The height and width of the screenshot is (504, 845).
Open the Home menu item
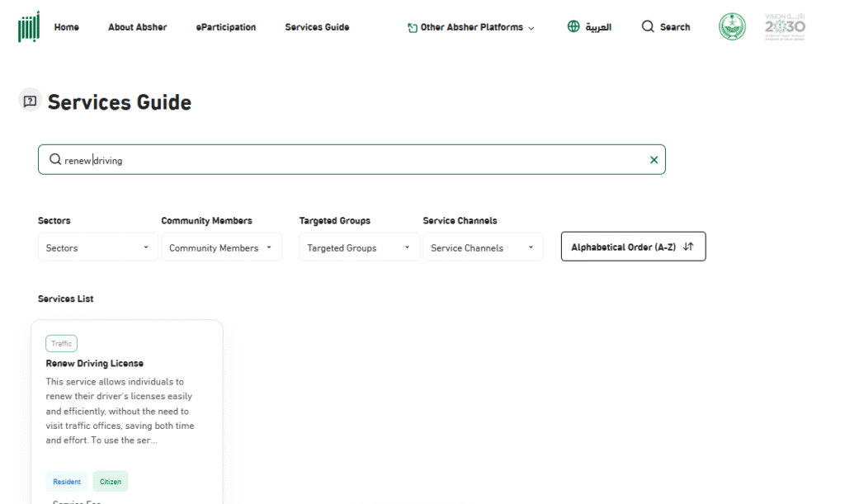click(66, 27)
